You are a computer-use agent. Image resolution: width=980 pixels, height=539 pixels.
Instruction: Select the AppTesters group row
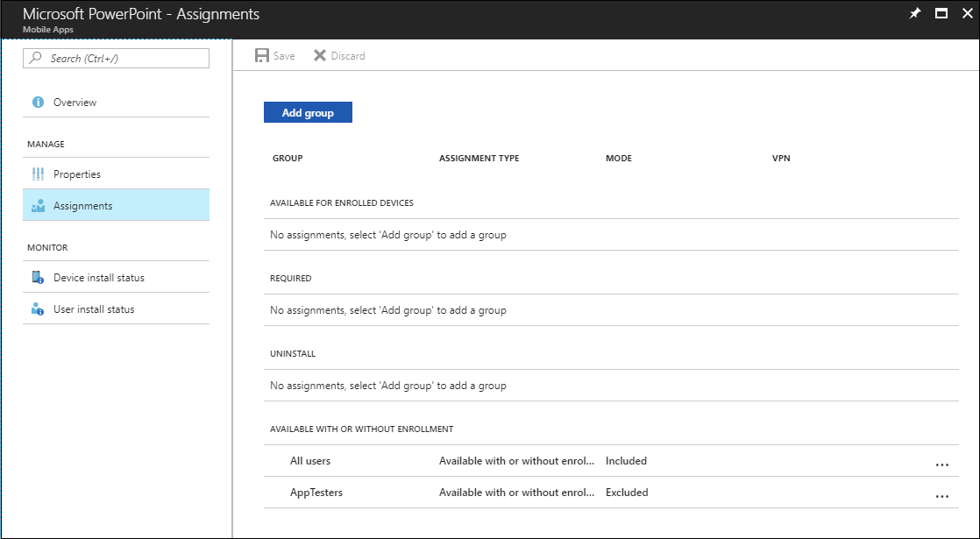coord(611,493)
